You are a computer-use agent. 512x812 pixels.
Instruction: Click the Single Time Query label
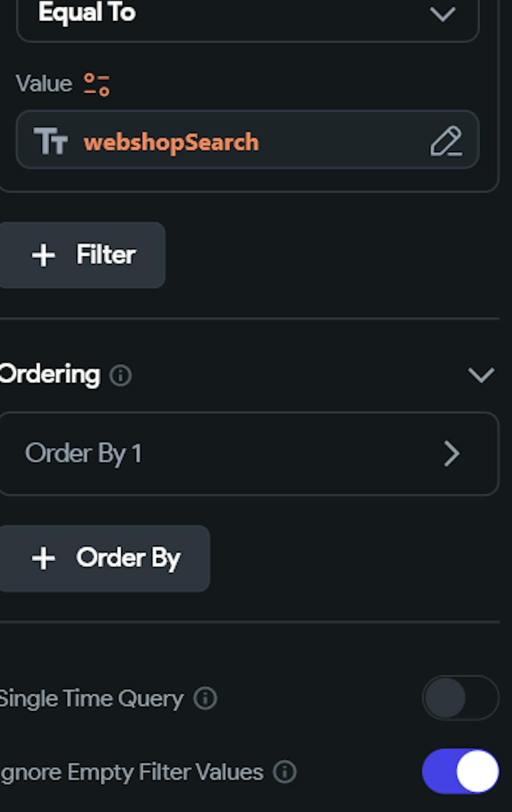91,699
